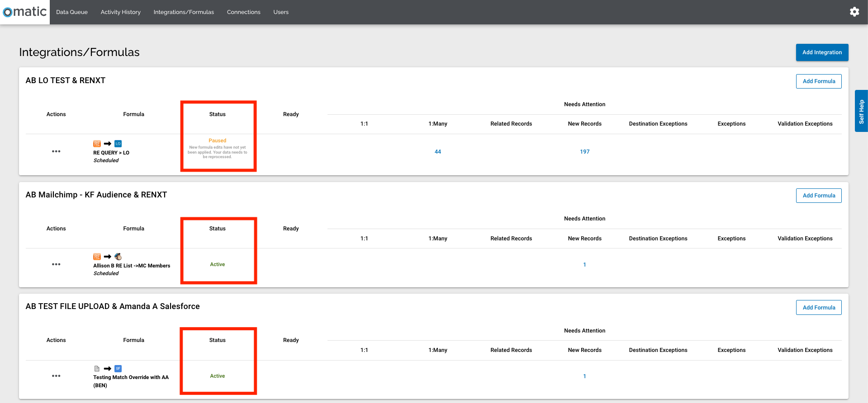868x403 pixels.
Task: Click the Paused status label
Action: click(218, 141)
